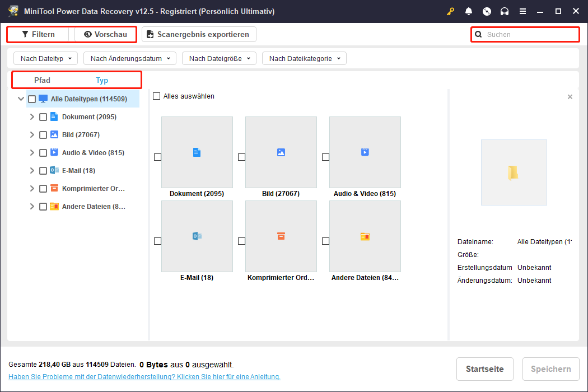Image resolution: width=588 pixels, height=392 pixels.
Task: Check the Bild (27067) tree checkbox
Action: (x=43, y=134)
